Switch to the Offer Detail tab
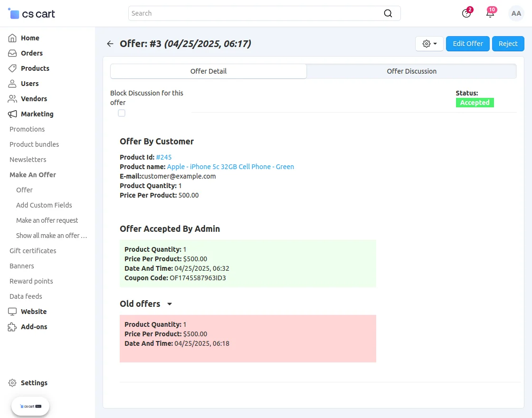The image size is (532, 418). pyautogui.click(x=209, y=71)
